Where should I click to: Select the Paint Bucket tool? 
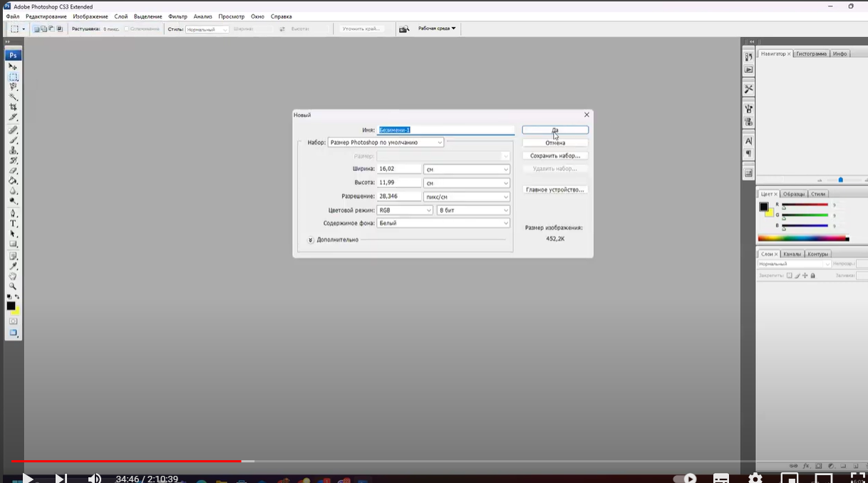pyautogui.click(x=13, y=181)
